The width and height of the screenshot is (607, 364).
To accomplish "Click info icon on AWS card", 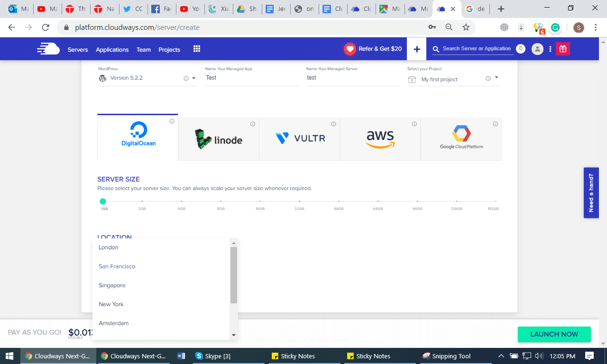I will click(x=414, y=124).
